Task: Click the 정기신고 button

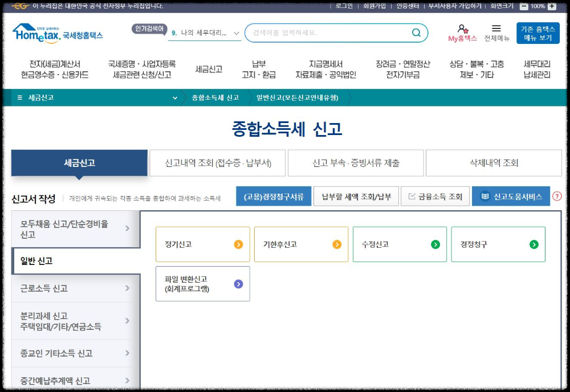Action: [x=202, y=244]
